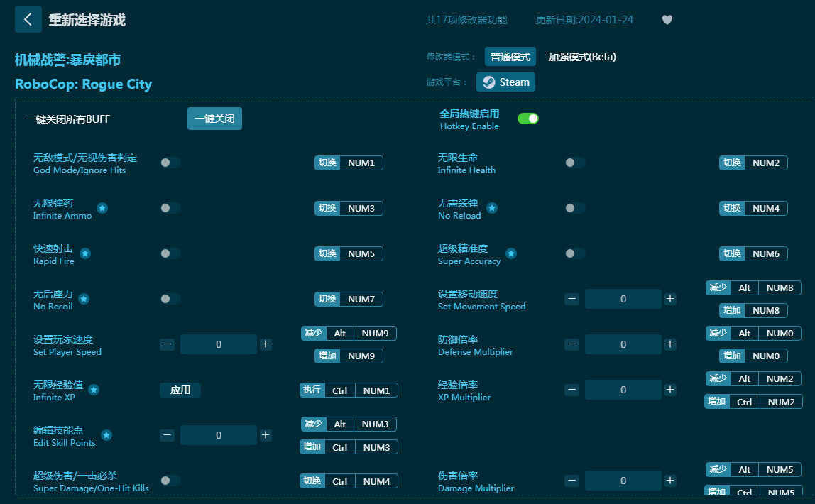Click the star icon beside Infinite Ammo

pos(102,209)
